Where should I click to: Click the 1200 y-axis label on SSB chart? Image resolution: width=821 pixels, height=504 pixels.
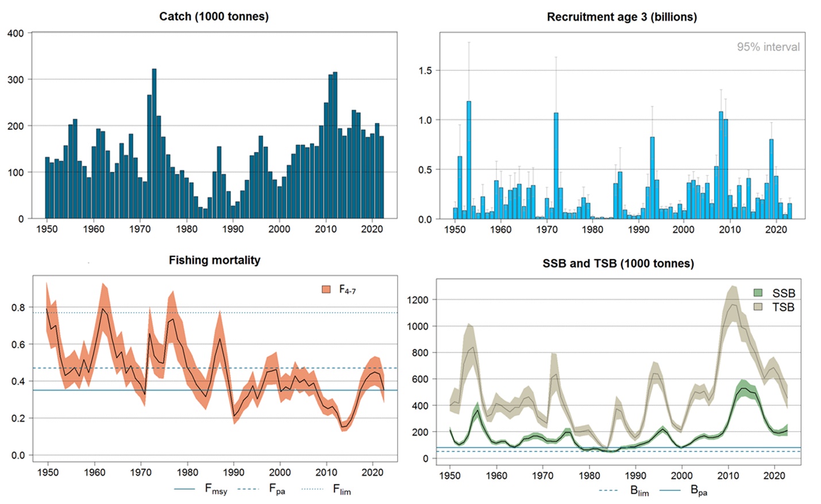click(x=417, y=300)
